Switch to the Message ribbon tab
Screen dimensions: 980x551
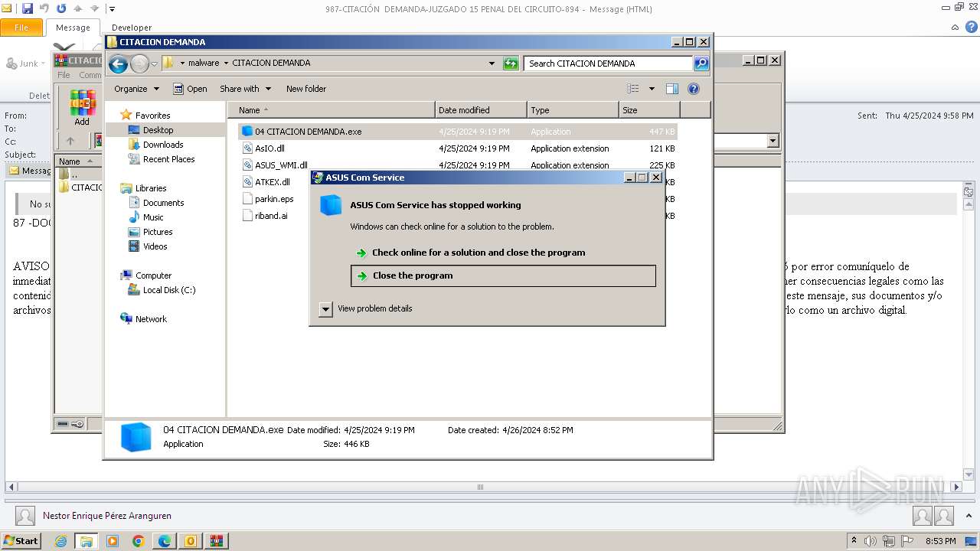pos(73,28)
